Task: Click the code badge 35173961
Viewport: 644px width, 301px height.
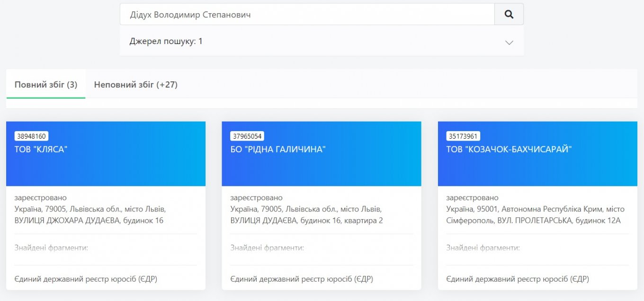Action: pos(463,136)
